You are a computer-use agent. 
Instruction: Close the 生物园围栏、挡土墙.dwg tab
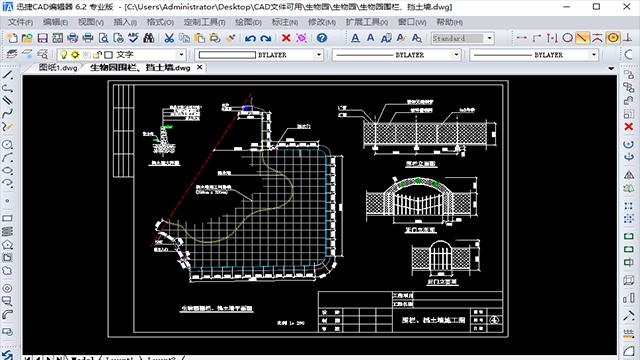pos(200,67)
